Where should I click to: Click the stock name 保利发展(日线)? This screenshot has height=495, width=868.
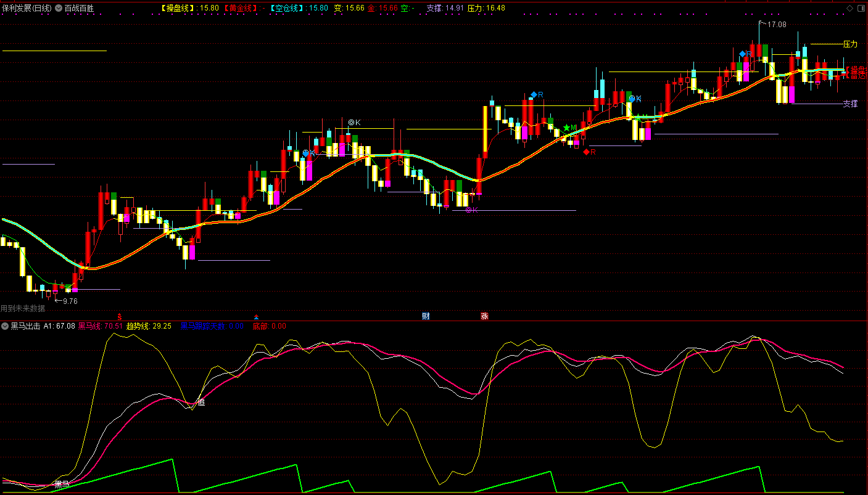tap(27, 9)
